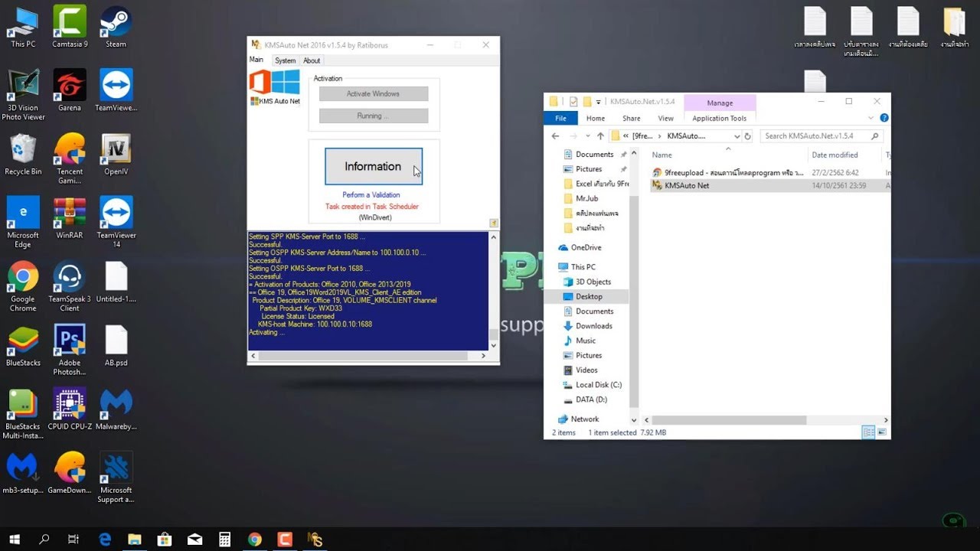This screenshot has height=551, width=980.
Task: Select the OpenIV desktop shortcut
Action: pyautogui.click(x=116, y=155)
